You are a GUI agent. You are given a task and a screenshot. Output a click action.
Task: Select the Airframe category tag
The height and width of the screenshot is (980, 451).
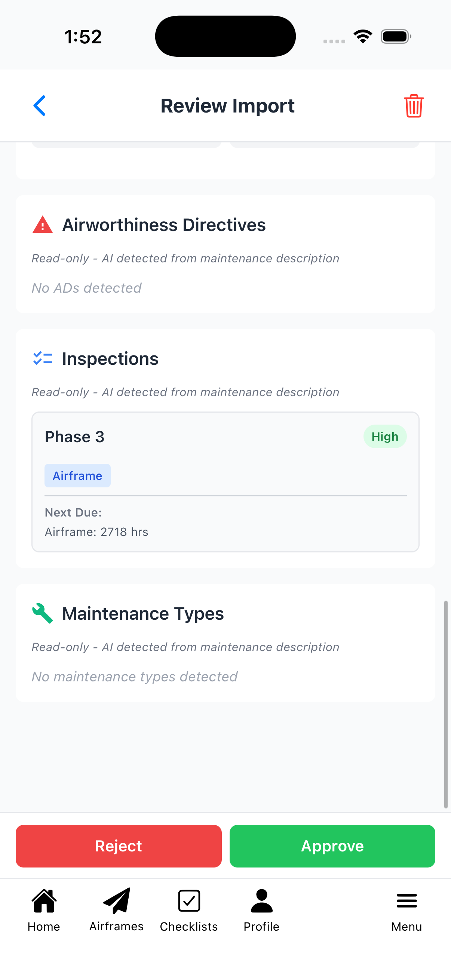(77, 475)
